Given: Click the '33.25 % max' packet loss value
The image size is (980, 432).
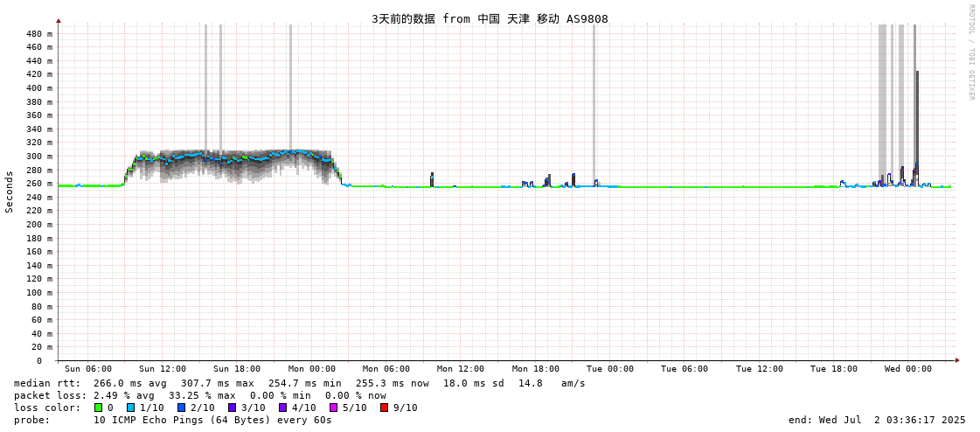Looking at the screenshot, I should [203, 396].
